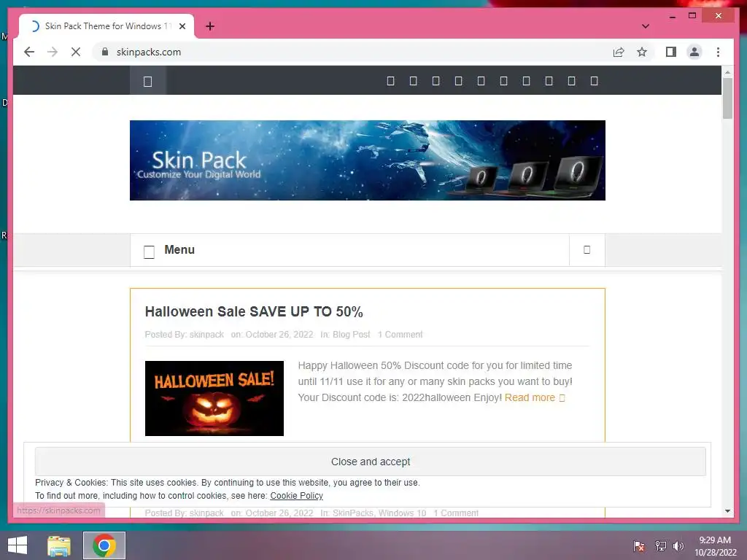Go back to previous page
Viewport: 747px width, 560px height.
[29, 52]
